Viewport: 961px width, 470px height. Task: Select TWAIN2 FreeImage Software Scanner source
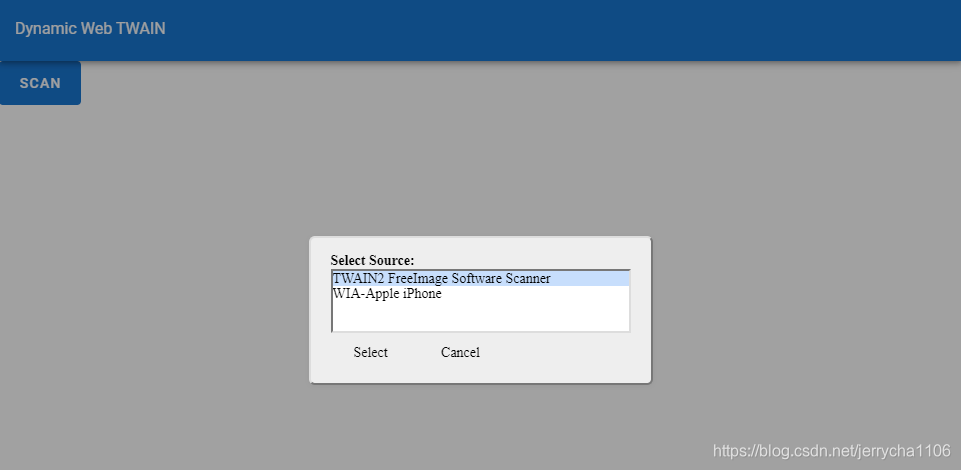pyautogui.click(x=480, y=278)
